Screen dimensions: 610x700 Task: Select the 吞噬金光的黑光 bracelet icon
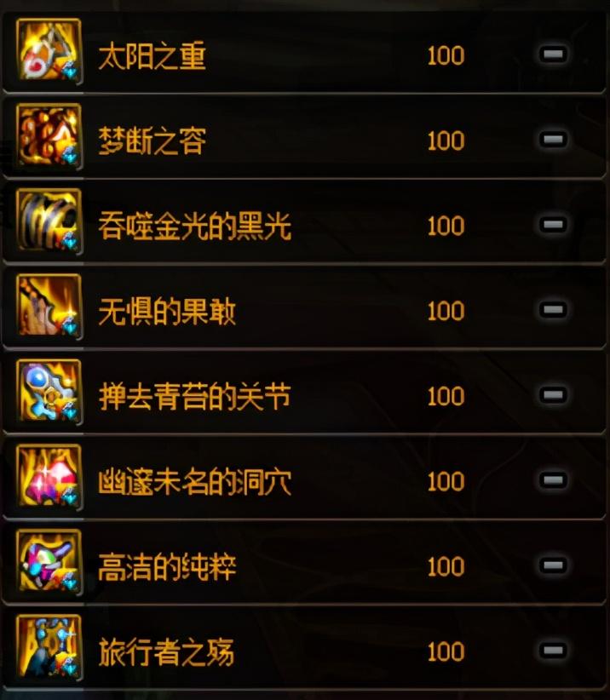(x=49, y=222)
